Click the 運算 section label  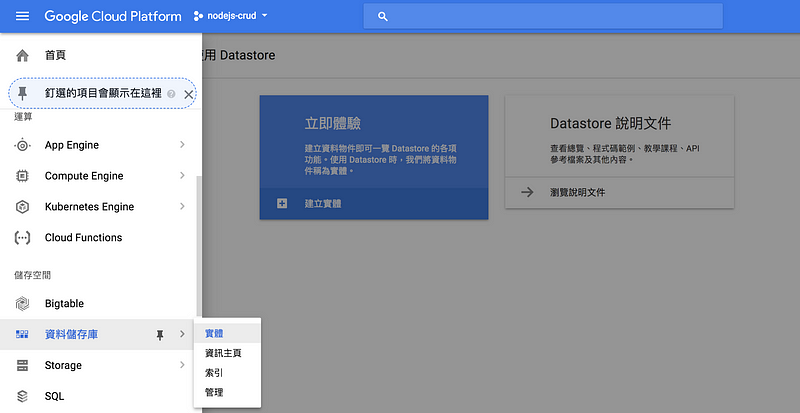click(x=22, y=117)
